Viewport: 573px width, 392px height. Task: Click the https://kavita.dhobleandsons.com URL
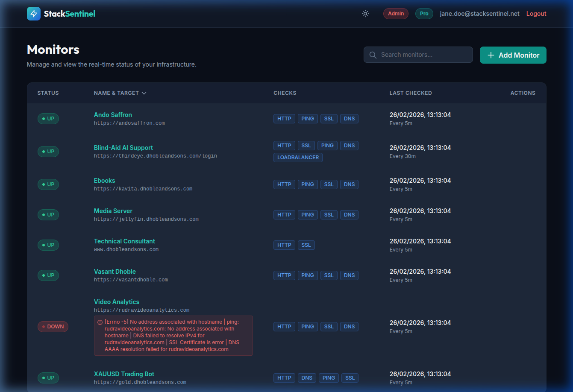click(143, 189)
